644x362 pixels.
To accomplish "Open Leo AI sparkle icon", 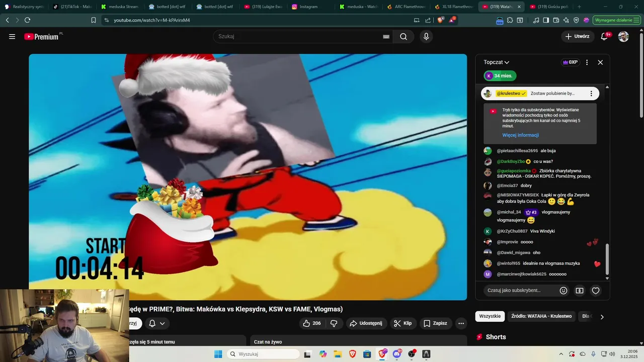I will click(x=566, y=20).
